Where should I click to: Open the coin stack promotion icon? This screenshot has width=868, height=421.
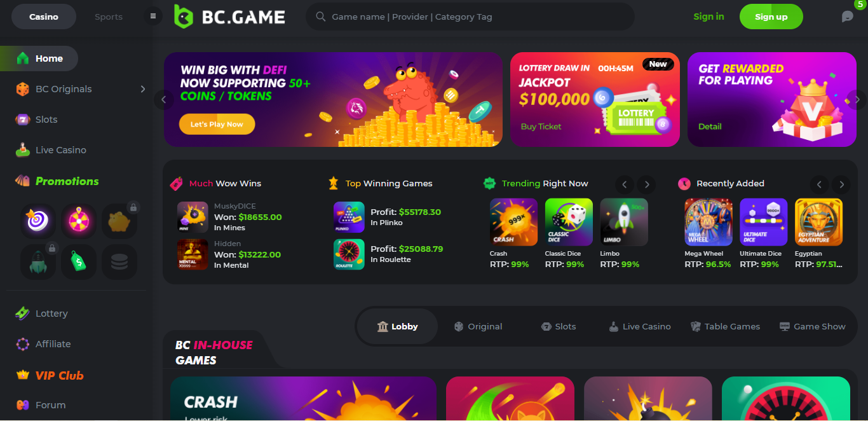pos(119,262)
